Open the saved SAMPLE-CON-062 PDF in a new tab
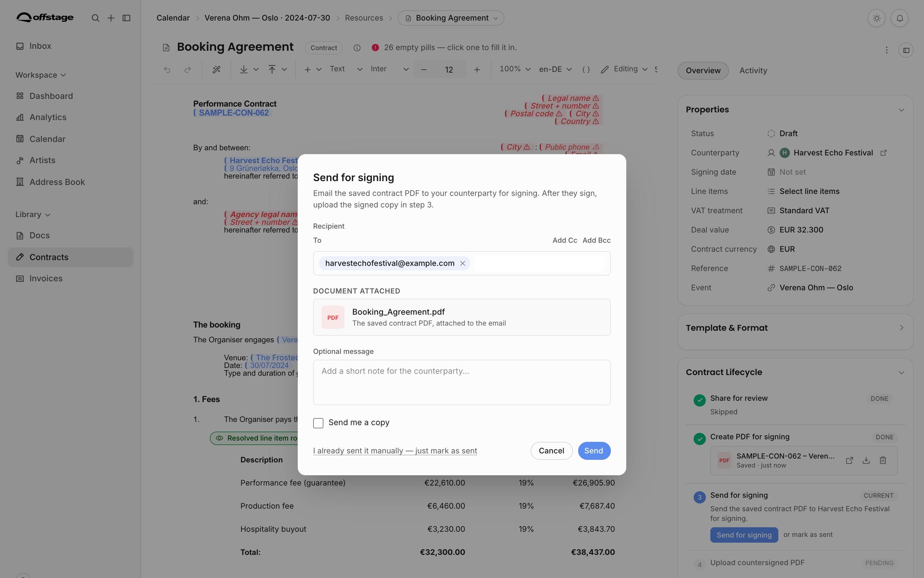This screenshot has width=924, height=578. (850, 460)
